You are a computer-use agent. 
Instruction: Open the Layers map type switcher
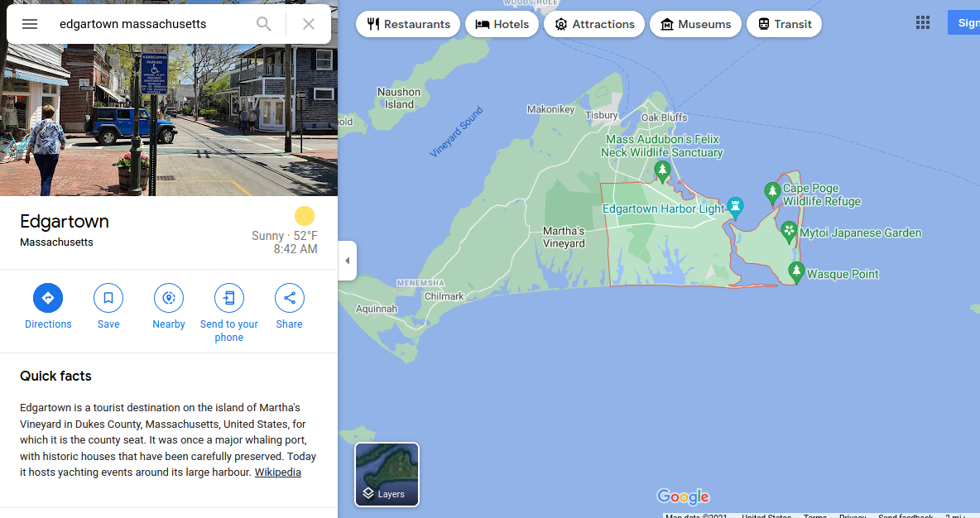(x=387, y=474)
